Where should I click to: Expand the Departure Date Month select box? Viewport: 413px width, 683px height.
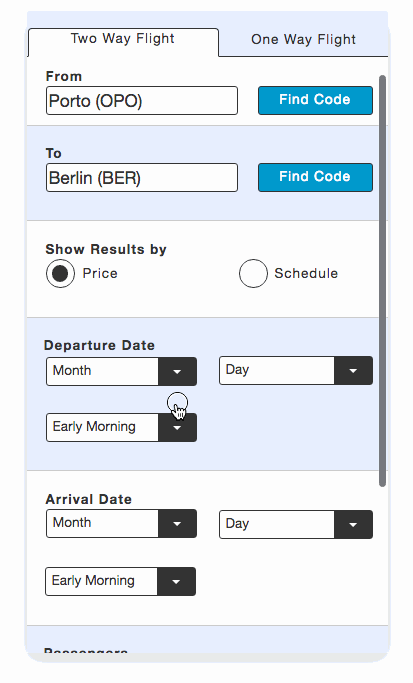(121, 372)
